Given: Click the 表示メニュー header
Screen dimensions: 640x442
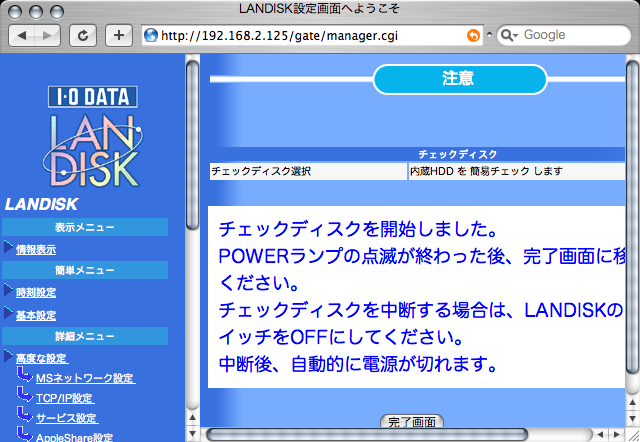Looking at the screenshot, I should (85, 227).
